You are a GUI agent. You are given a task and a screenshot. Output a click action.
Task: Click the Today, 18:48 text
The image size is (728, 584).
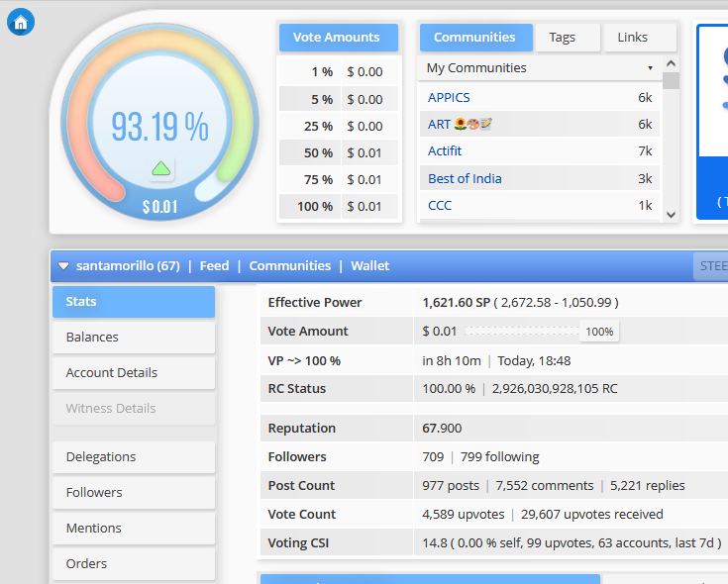[x=534, y=361]
